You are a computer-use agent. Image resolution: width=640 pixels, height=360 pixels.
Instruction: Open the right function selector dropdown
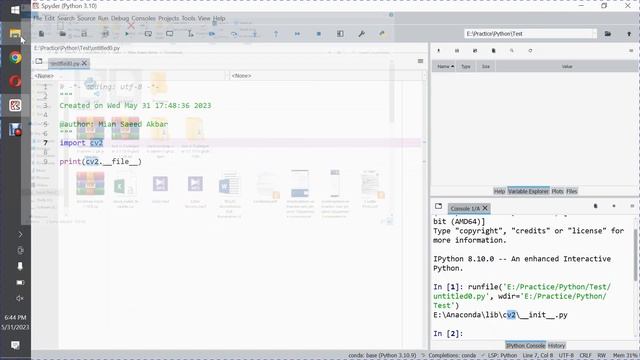pos(327,76)
